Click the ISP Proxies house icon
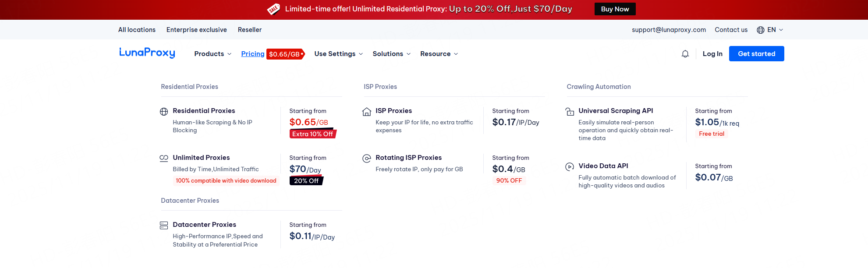Screen dimensions: 868x268 (367, 112)
